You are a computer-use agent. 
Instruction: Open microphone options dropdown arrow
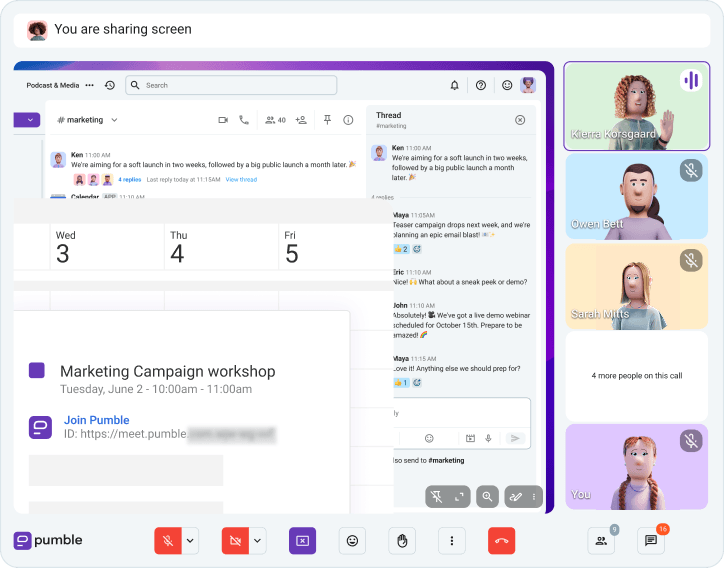(190, 540)
